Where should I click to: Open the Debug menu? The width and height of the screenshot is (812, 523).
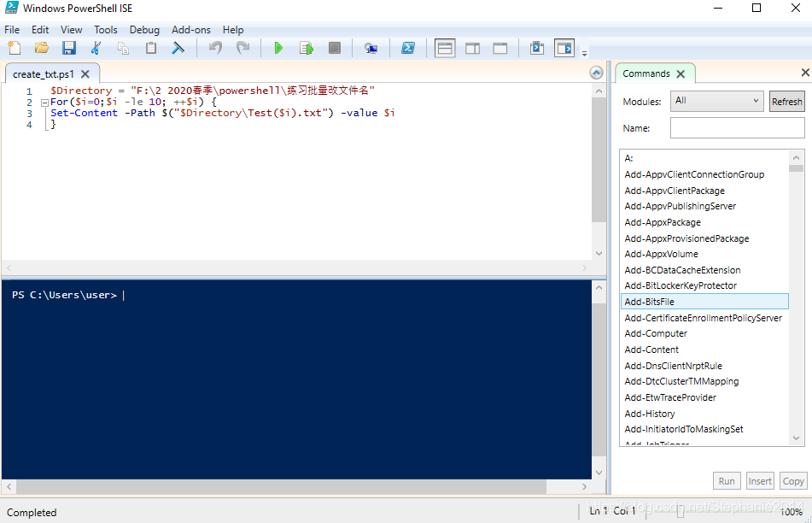point(144,30)
